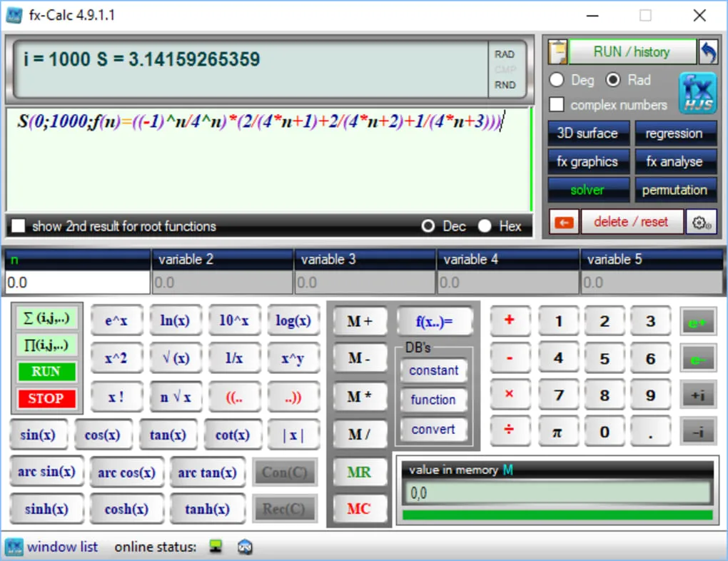Click the green online status monitor icon

(x=215, y=546)
